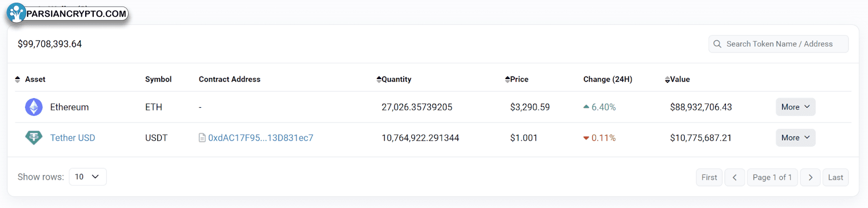This screenshot has height=208, width=868.
Task: Go to previous page with left chevron
Action: (735, 177)
